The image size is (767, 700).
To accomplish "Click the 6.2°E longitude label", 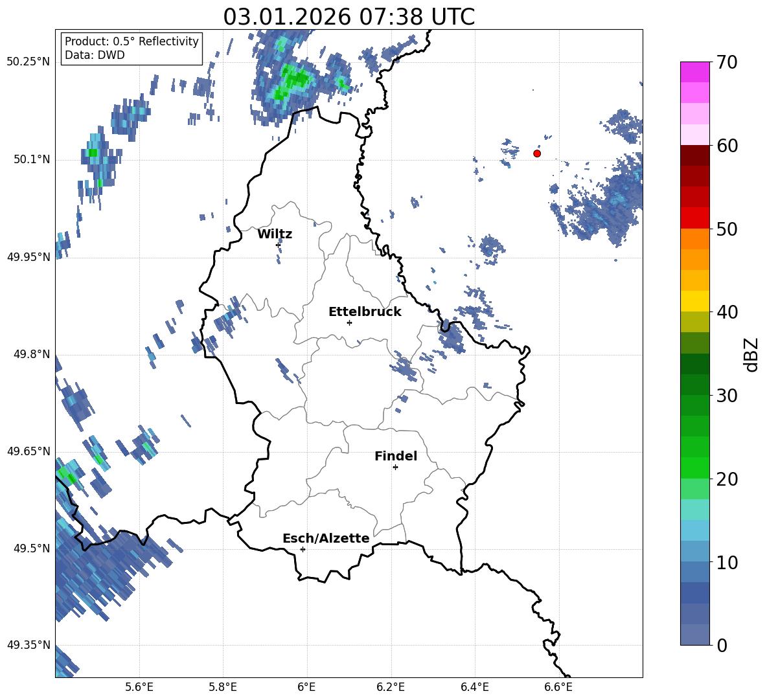I will pyautogui.click(x=391, y=687).
